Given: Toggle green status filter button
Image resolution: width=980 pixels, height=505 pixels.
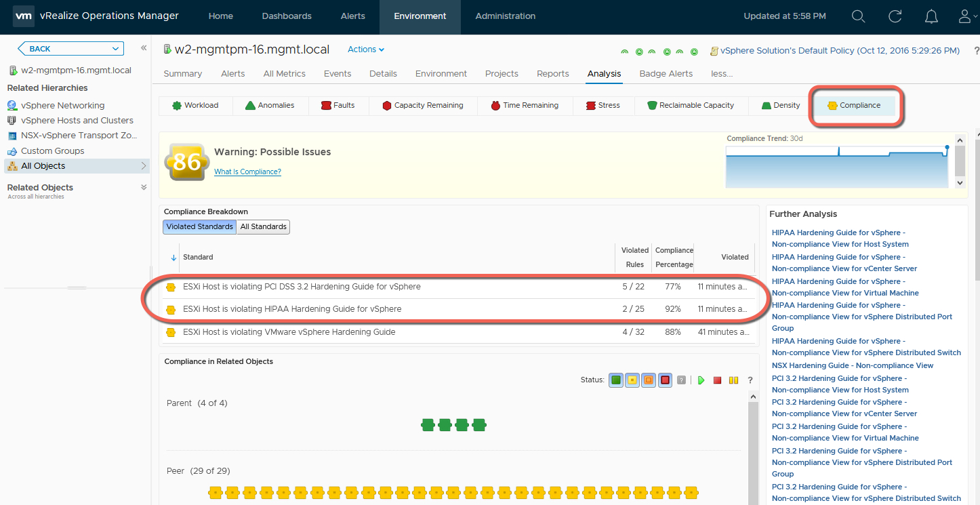Looking at the screenshot, I should pyautogui.click(x=616, y=380).
